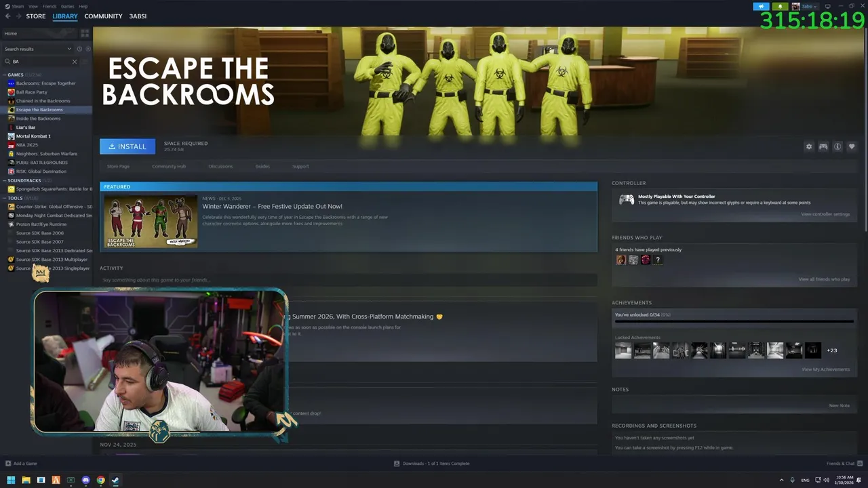Open Chrome from the Windows taskbar
868x488 pixels.
tap(100, 480)
